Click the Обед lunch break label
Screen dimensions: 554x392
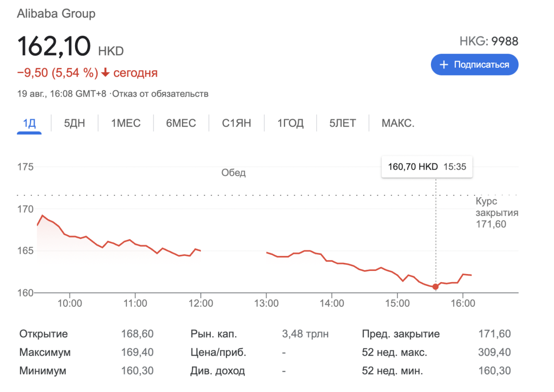click(234, 173)
